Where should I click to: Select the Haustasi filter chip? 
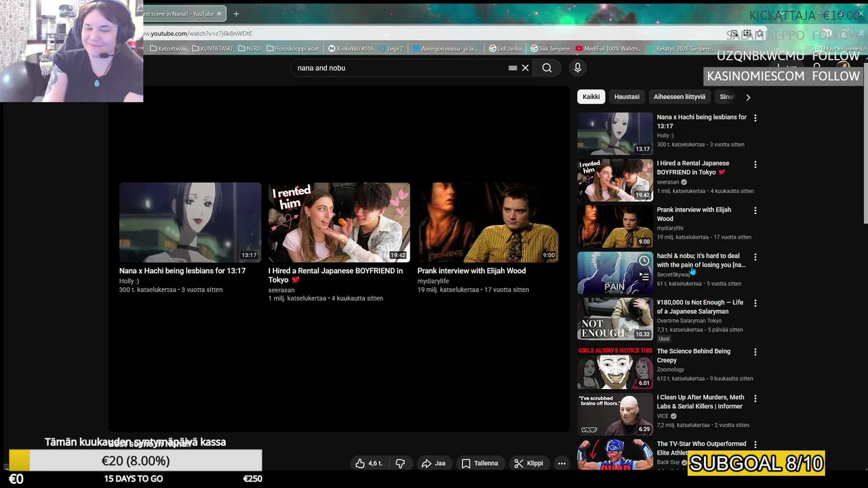coord(627,97)
